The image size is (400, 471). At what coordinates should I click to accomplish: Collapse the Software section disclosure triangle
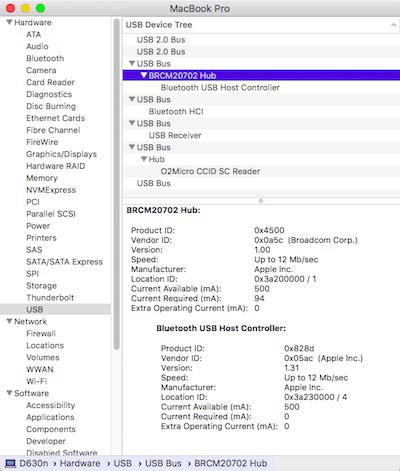[x=9, y=393]
